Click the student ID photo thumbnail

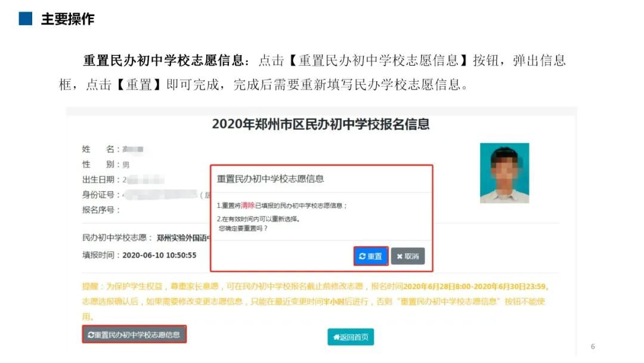click(504, 173)
